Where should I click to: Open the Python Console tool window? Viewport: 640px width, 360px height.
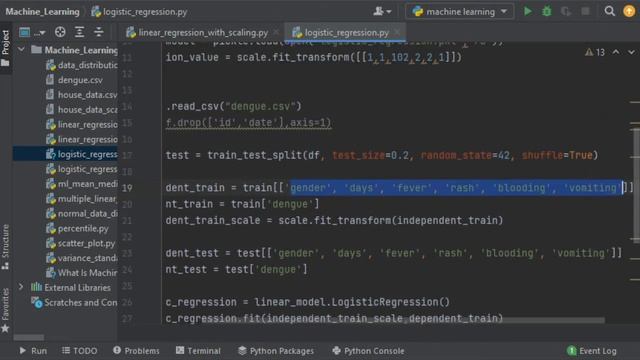click(368, 351)
